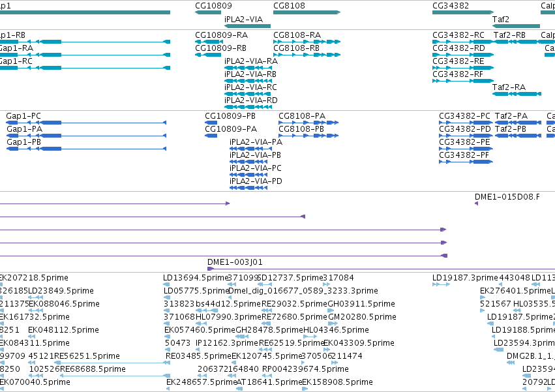Click transcript Taf2-RB
Viewport: 555px width, 392px height.
pyautogui.click(x=509, y=35)
